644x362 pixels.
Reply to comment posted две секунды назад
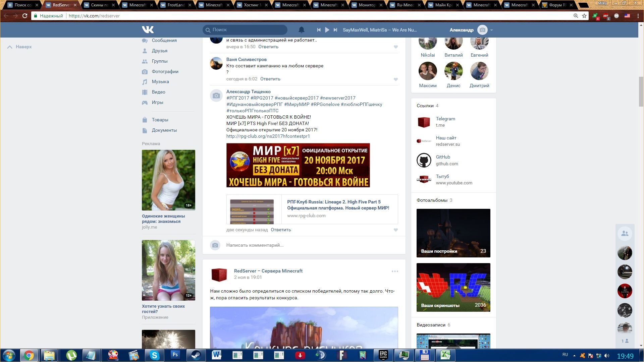click(280, 230)
